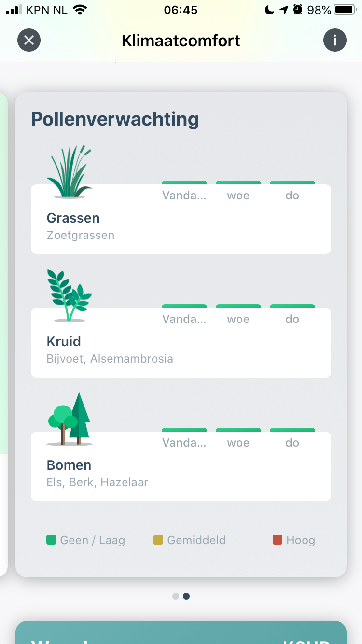
Task: Select Grassen today pollen bar
Action: tap(184, 183)
